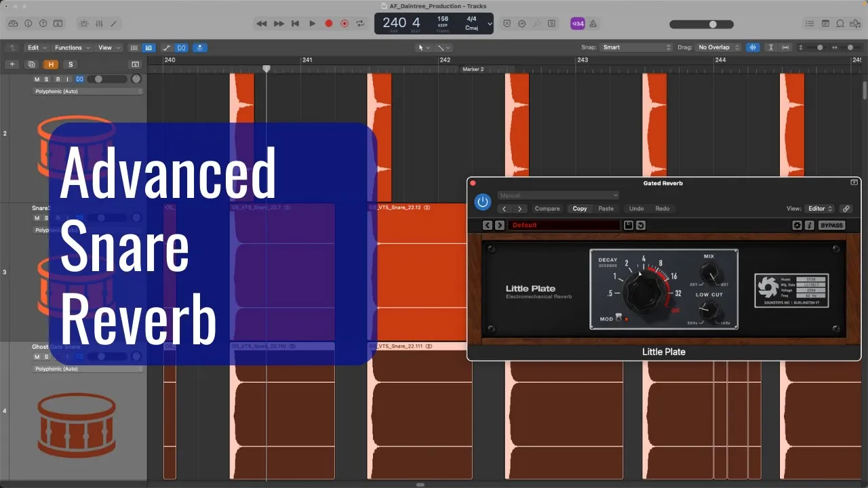Open the Command-click tool menu
Screen dimensions: 868x488
click(444, 47)
